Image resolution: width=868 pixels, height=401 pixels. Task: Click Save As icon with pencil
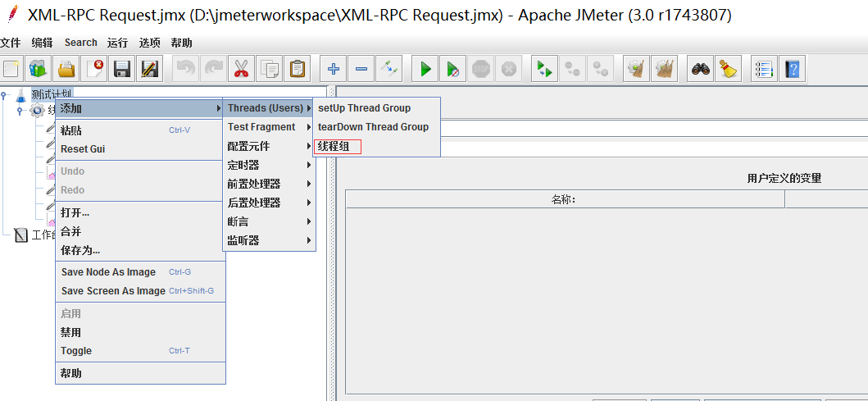click(x=149, y=69)
